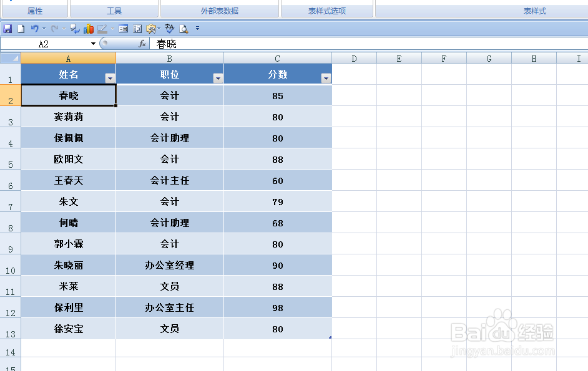Select the cell containing 郭小霖
The height and width of the screenshot is (371, 588).
tap(68, 244)
